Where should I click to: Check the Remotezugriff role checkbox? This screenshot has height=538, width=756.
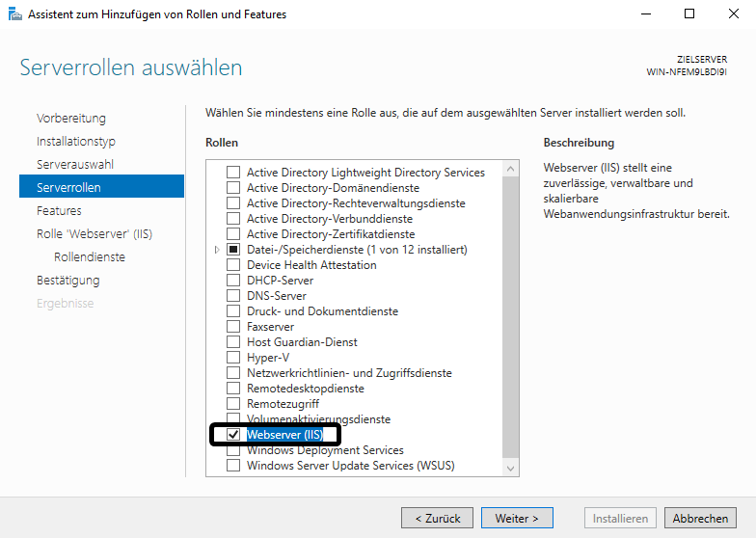click(x=233, y=403)
